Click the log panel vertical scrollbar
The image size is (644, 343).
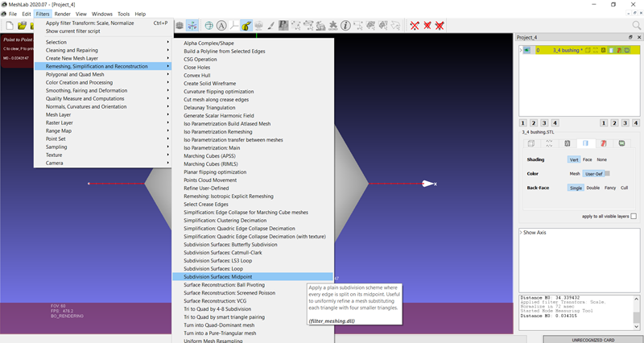pyautogui.click(x=636, y=312)
